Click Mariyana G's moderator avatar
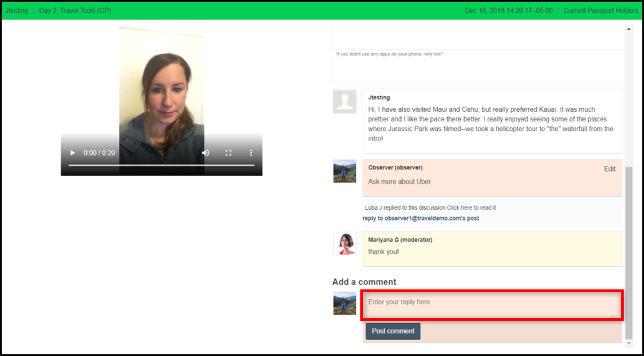 (345, 244)
